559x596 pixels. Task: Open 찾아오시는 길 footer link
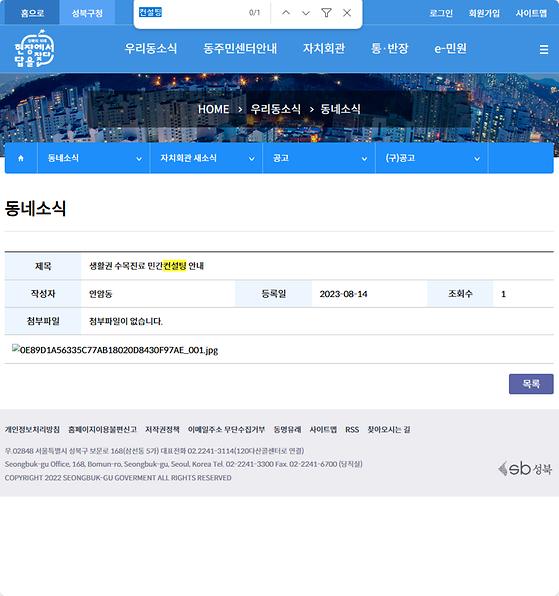389,430
